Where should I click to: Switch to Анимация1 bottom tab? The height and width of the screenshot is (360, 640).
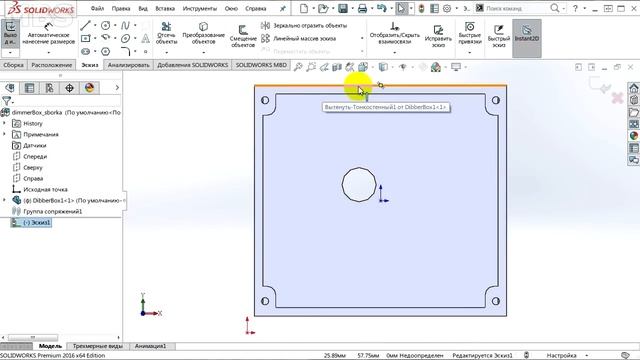pyautogui.click(x=150, y=346)
